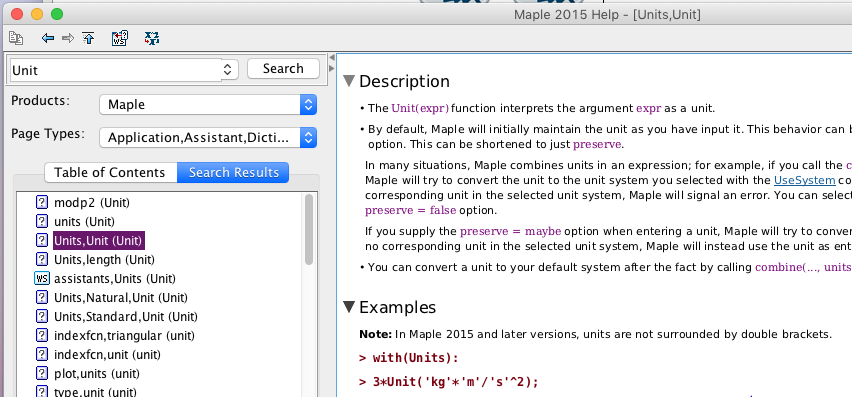Image resolution: width=852 pixels, height=397 pixels.
Task: Click the Unit search input field
Action: coord(116,70)
